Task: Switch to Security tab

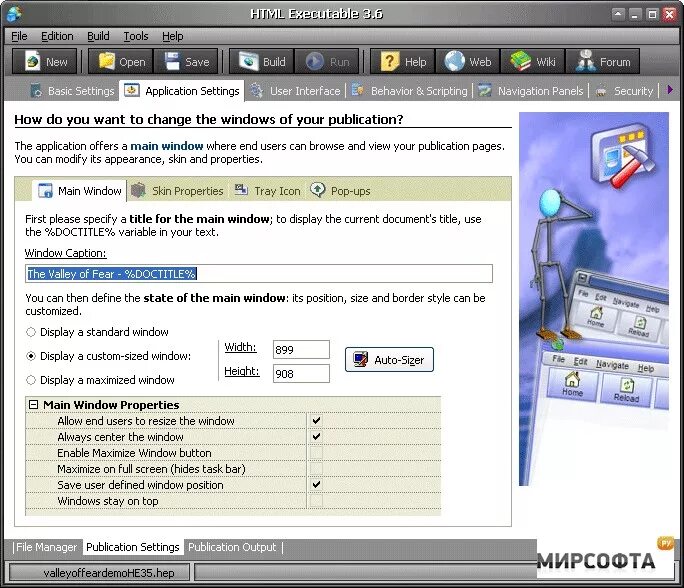Action: (x=624, y=91)
